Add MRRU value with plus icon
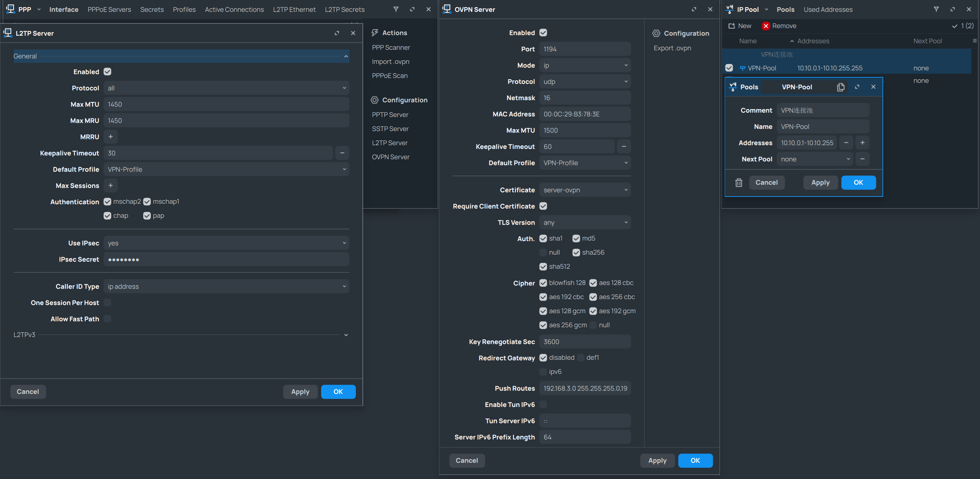980x479 pixels. (110, 137)
